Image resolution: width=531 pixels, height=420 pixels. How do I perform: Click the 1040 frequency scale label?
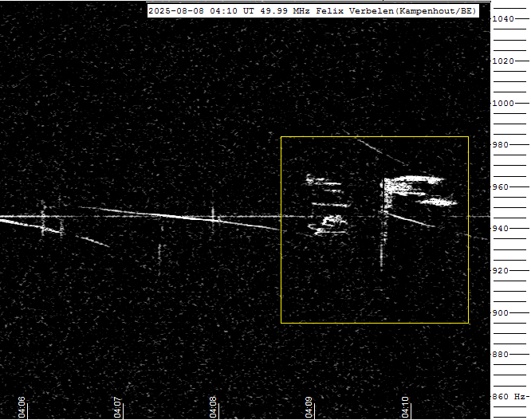click(503, 19)
